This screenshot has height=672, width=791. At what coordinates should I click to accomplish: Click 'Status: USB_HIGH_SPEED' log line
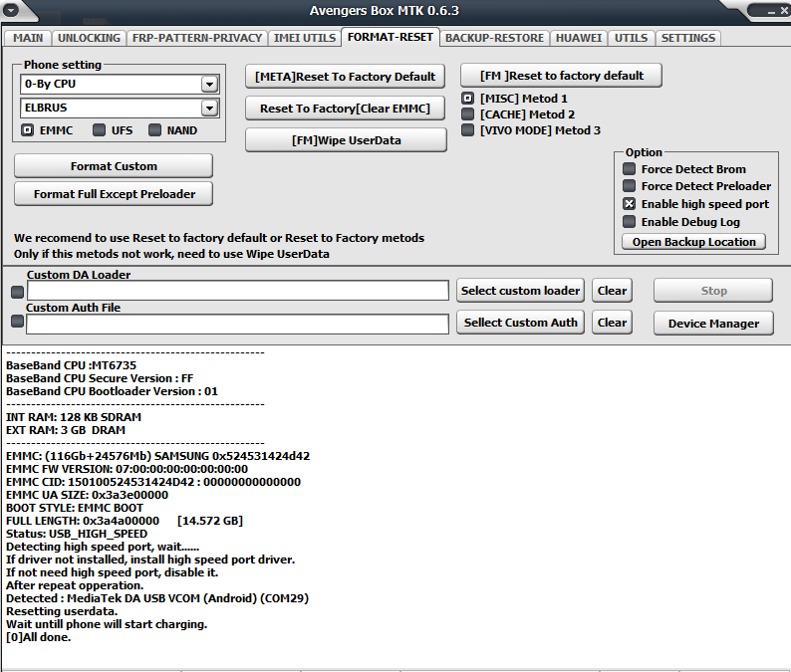[x=77, y=534]
